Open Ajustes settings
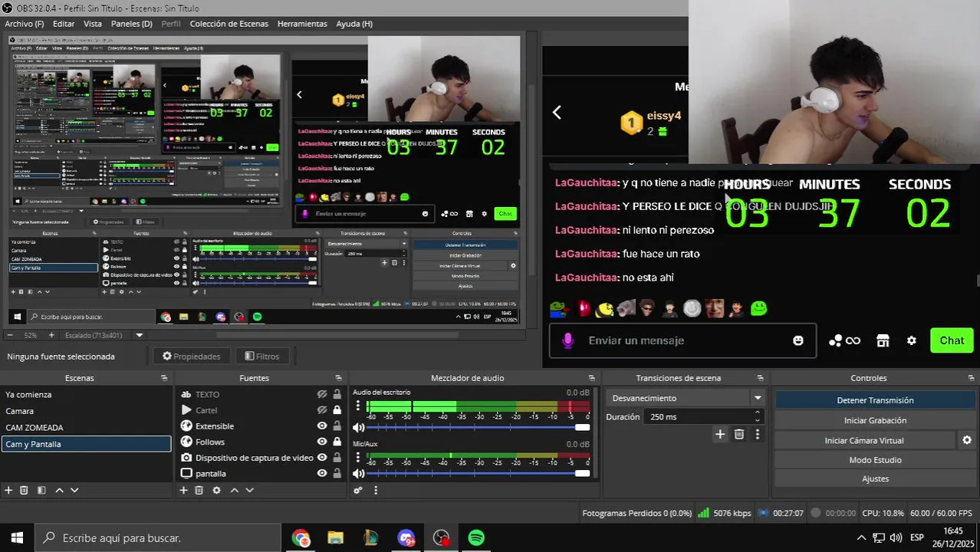 click(875, 478)
